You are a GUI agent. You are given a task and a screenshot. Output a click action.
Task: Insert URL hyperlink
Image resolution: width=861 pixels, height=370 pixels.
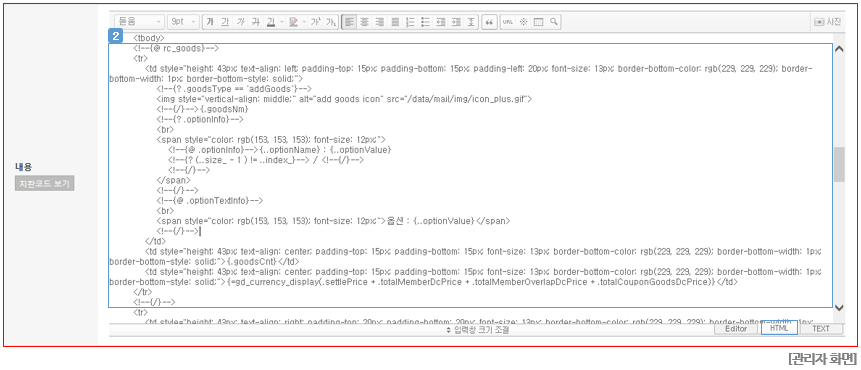(x=508, y=22)
